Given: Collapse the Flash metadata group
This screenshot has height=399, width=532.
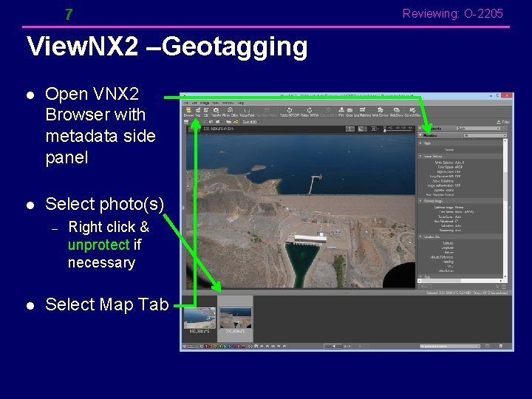Looking at the screenshot, I should (x=420, y=143).
